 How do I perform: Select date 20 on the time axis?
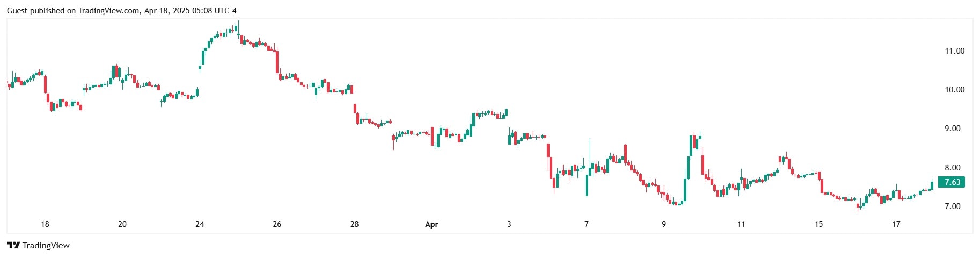[122, 224]
